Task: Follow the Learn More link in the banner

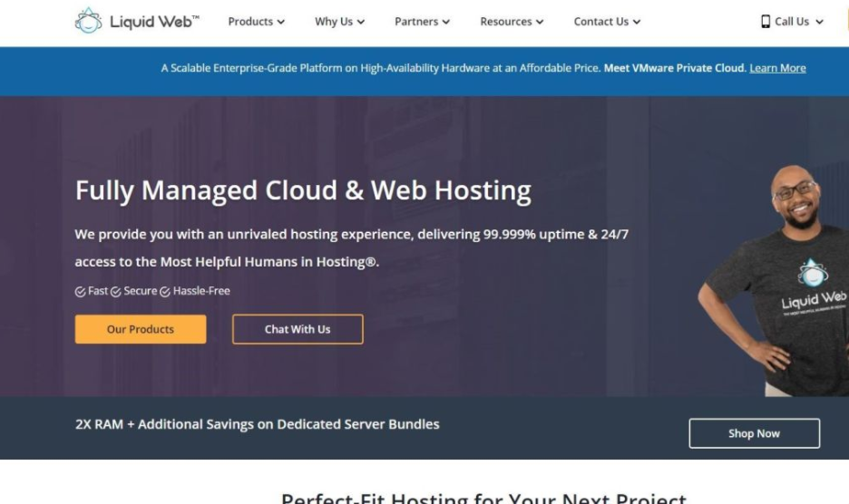Action: click(777, 68)
